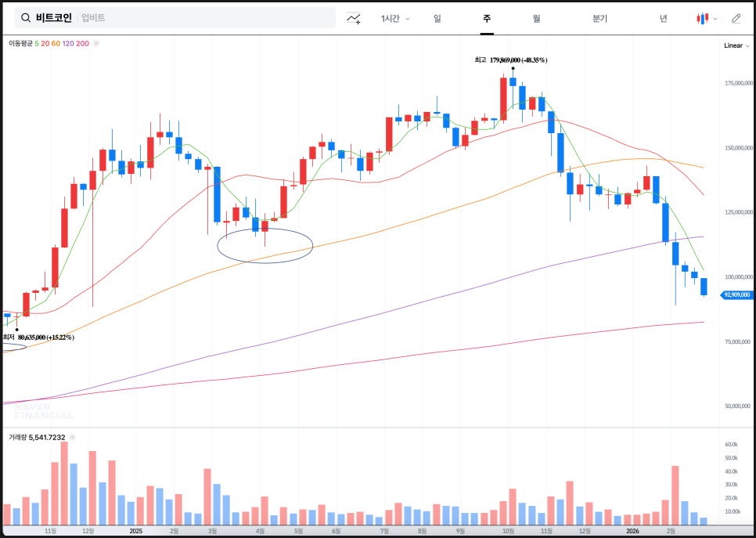
Task: Switch to the 년 yearly tab
Action: [x=663, y=18]
